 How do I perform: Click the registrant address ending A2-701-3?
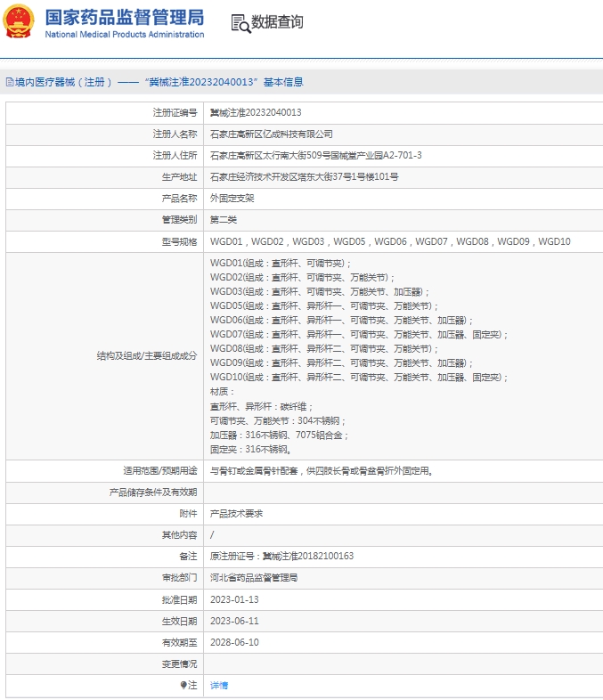316,155
